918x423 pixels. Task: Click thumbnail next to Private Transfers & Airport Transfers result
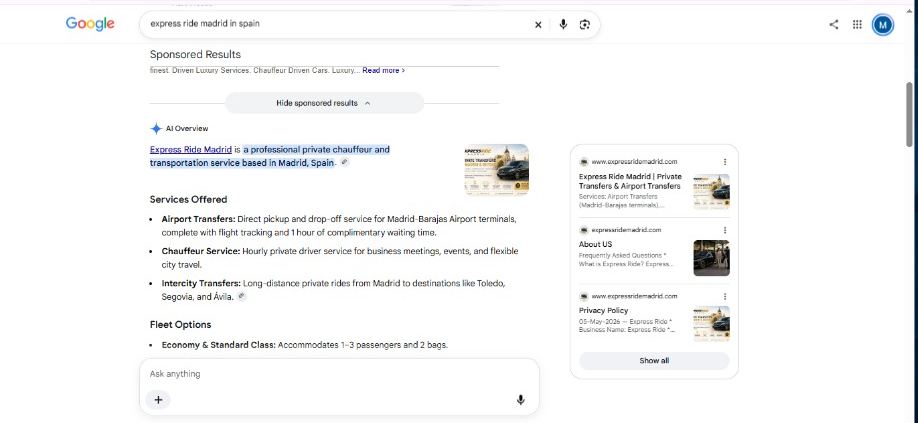tap(711, 191)
